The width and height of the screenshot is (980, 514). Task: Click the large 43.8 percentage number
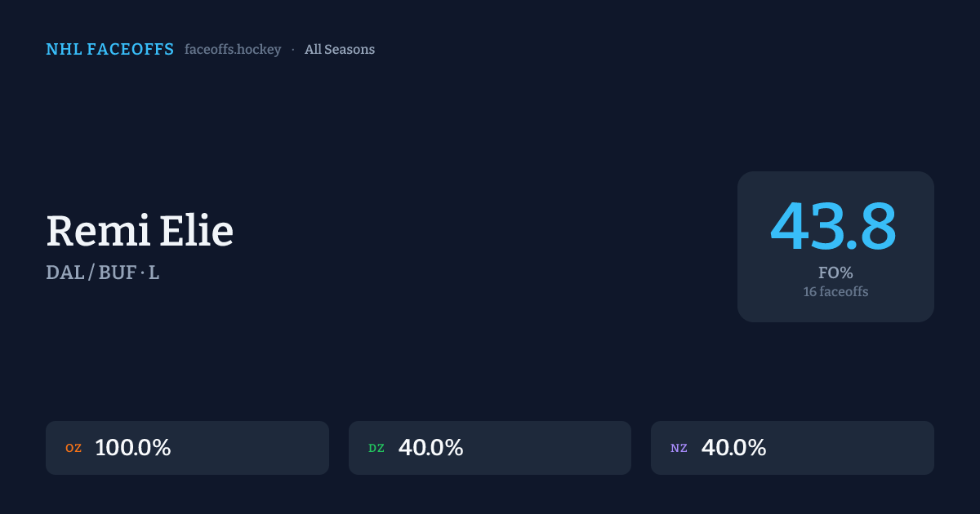pos(834,226)
